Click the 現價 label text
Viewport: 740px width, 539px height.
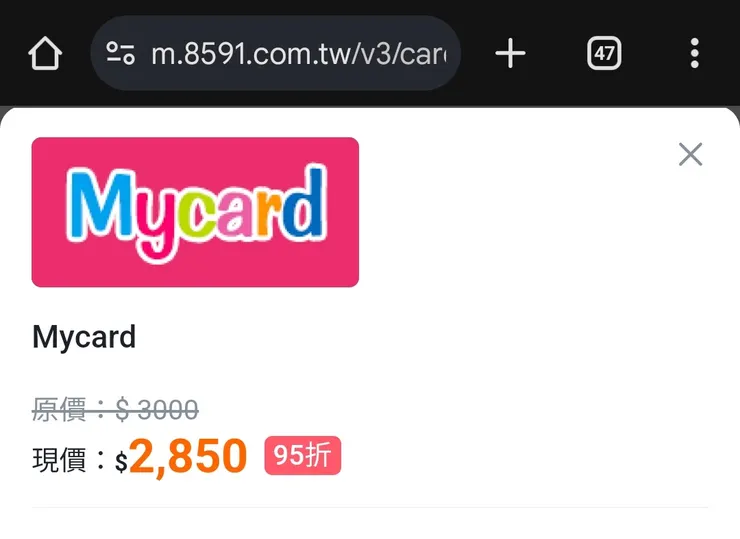click(x=59, y=460)
